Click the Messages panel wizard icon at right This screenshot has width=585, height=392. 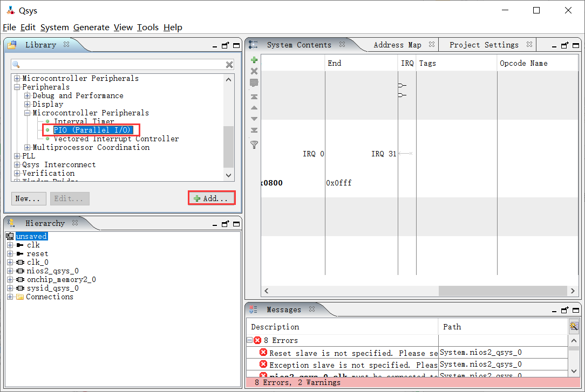click(574, 326)
